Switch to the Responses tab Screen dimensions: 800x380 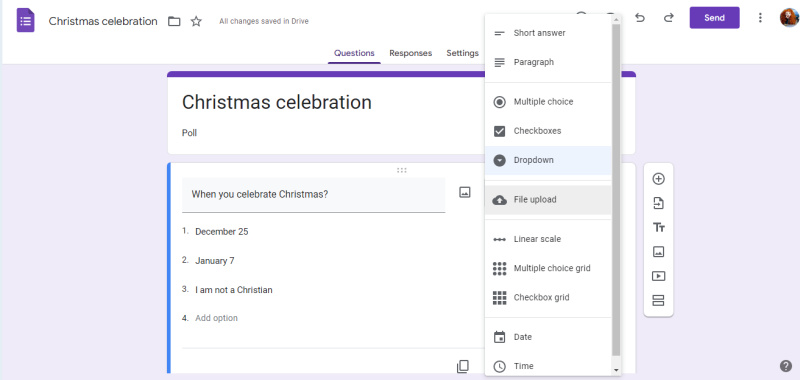click(410, 53)
